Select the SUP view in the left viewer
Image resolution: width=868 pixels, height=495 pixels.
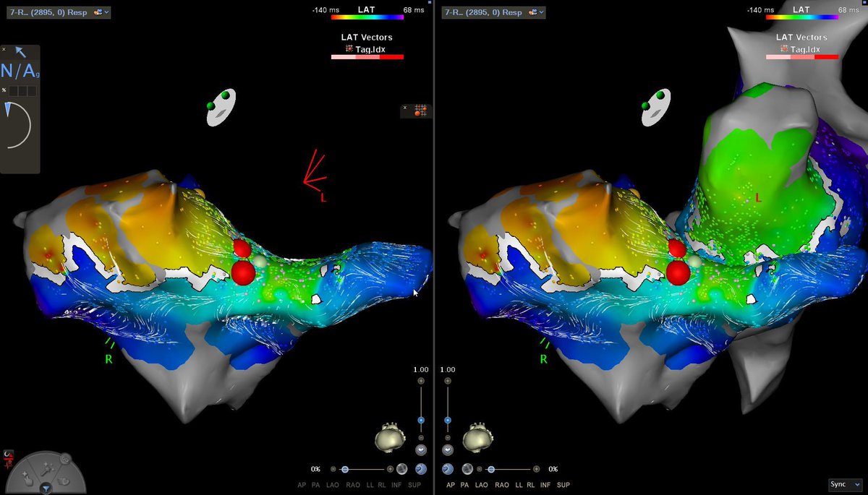pos(414,486)
